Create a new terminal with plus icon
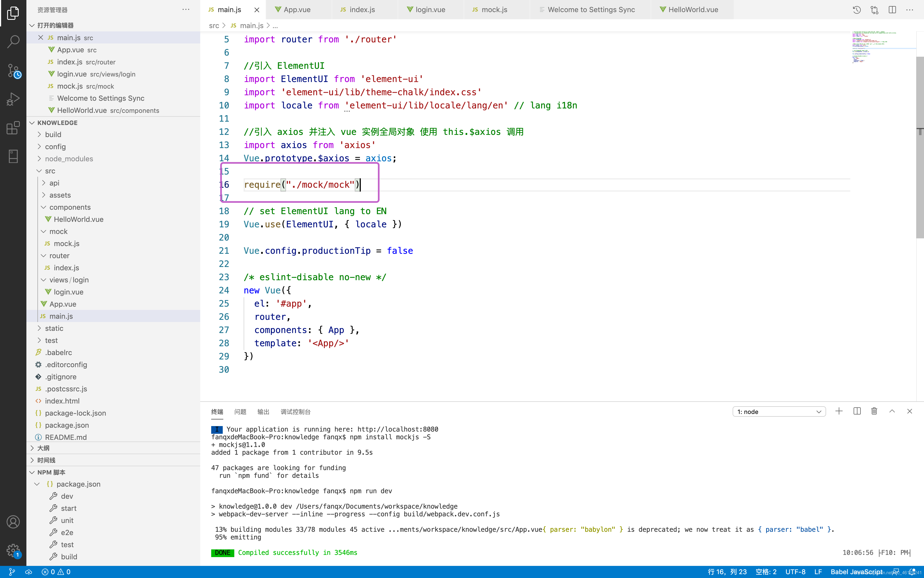 pyautogui.click(x=839, y=411)
